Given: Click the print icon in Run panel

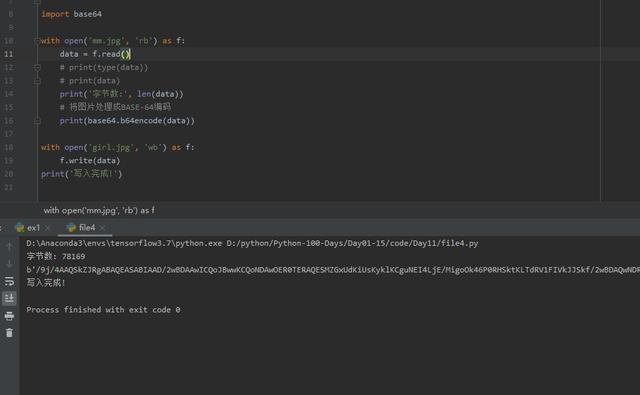Looking at the screenshot, I should 9,316.
